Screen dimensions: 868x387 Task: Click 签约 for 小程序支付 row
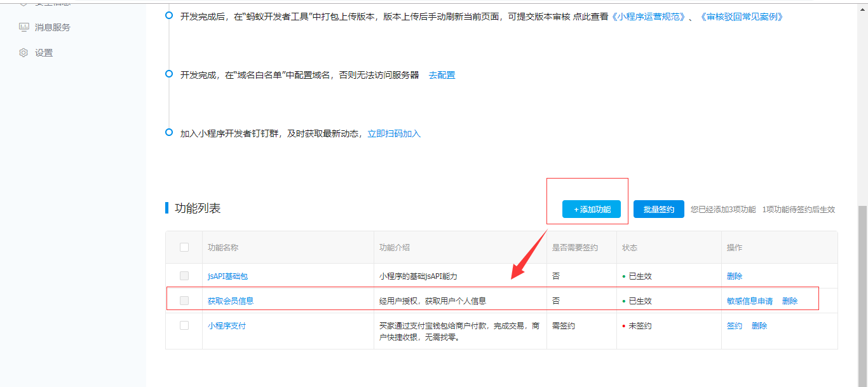734,325
